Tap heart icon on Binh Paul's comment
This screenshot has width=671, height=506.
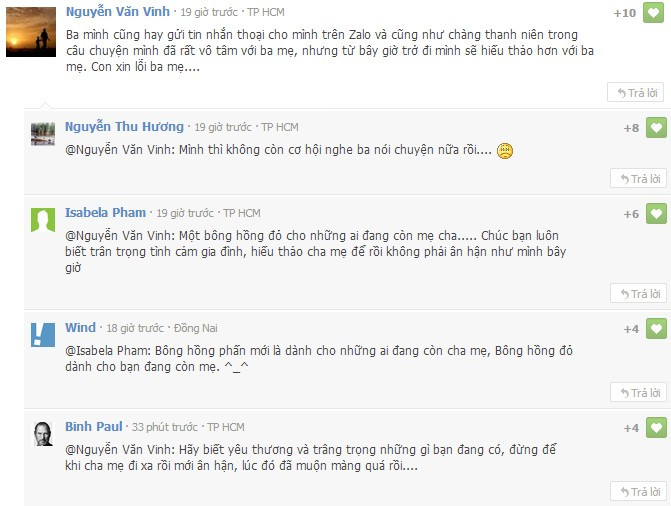(x=656, y=428)
